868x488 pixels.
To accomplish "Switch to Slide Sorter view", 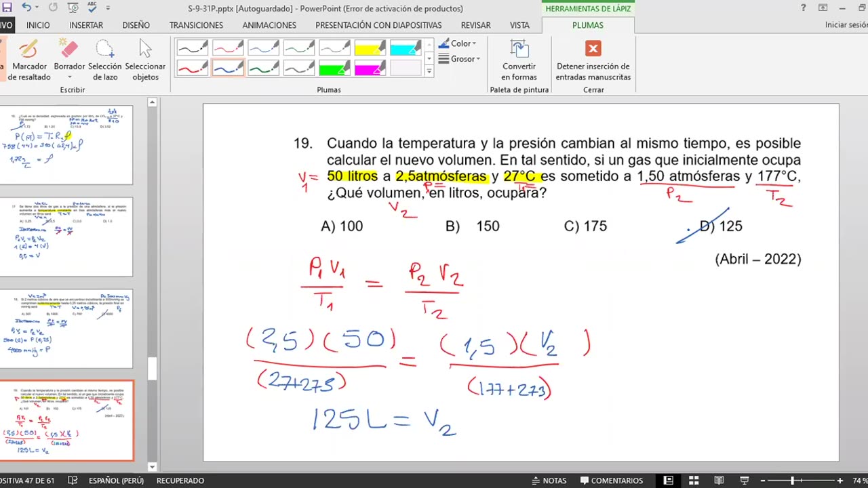I will coord(694,481).
